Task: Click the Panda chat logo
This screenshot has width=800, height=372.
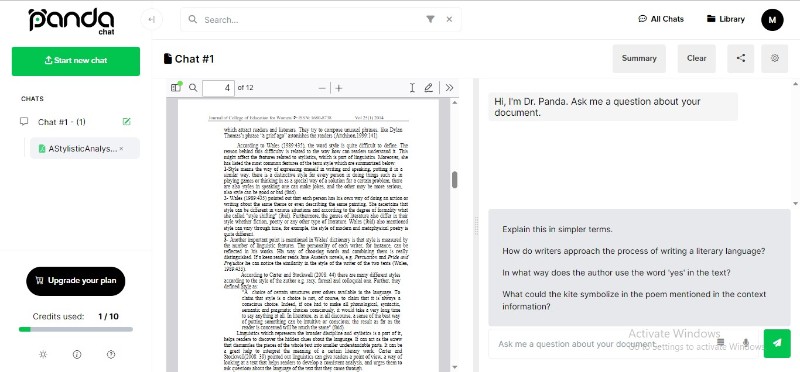Action: point(71,21)
